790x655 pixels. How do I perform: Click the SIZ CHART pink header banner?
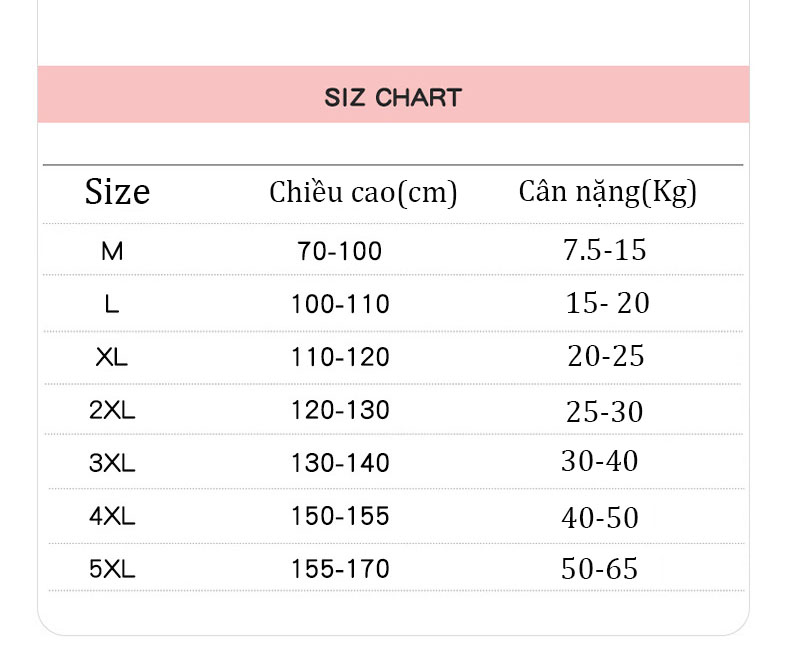393,94
